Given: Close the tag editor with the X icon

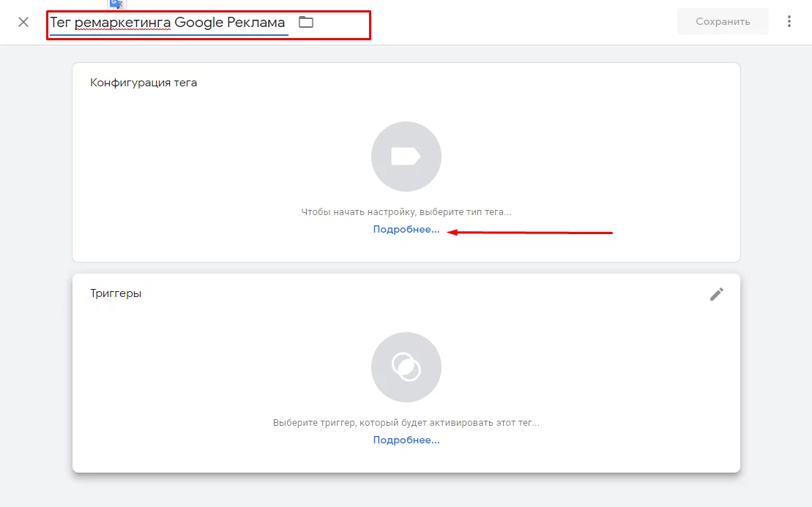Looking at the screenshot, I should tap(23, 22).
